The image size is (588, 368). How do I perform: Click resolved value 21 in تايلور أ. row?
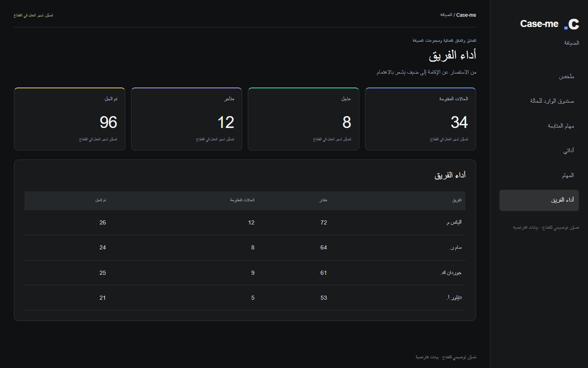pyautogui.click(x=102, y=298)
